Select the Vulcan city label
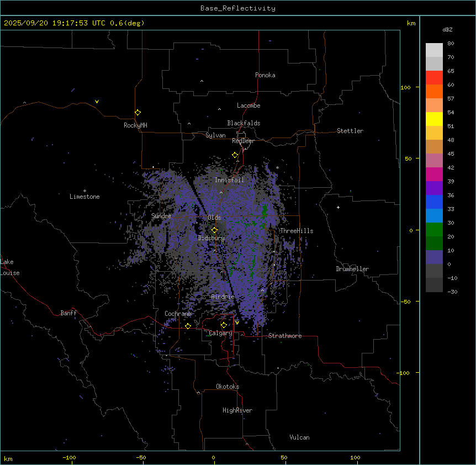The image size is (476, 465). (x=299, y=437)
